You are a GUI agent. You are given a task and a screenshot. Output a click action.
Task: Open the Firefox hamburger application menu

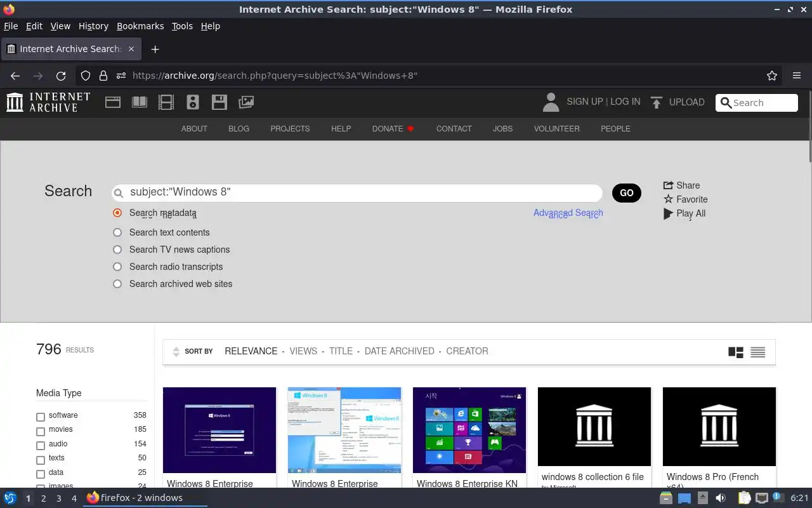tap(797, 76)
